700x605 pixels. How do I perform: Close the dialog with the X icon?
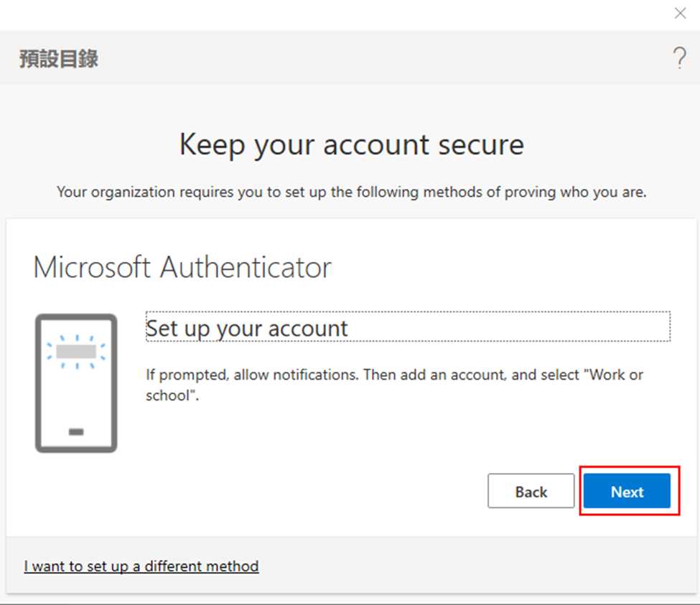[680, 14]
